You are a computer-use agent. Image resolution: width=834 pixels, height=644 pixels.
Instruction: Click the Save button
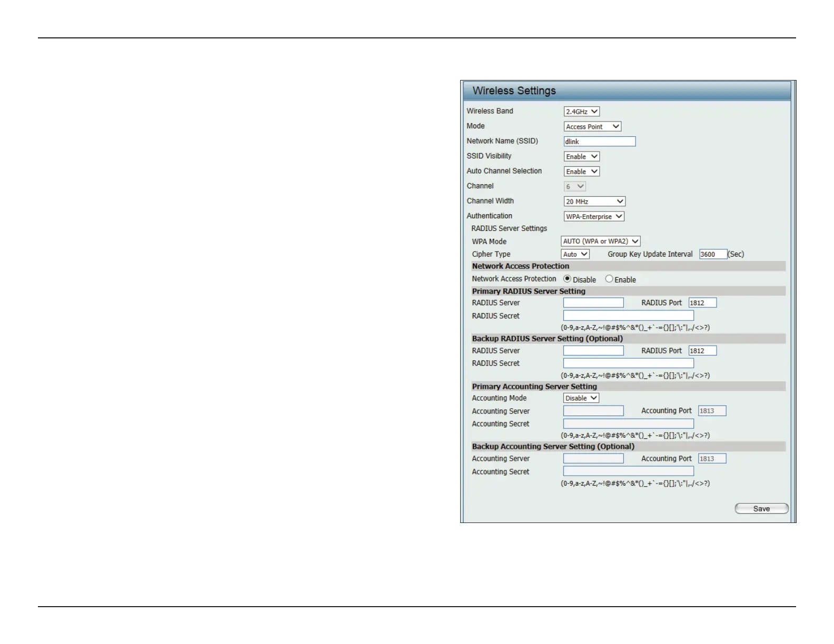tap(761, 508)
